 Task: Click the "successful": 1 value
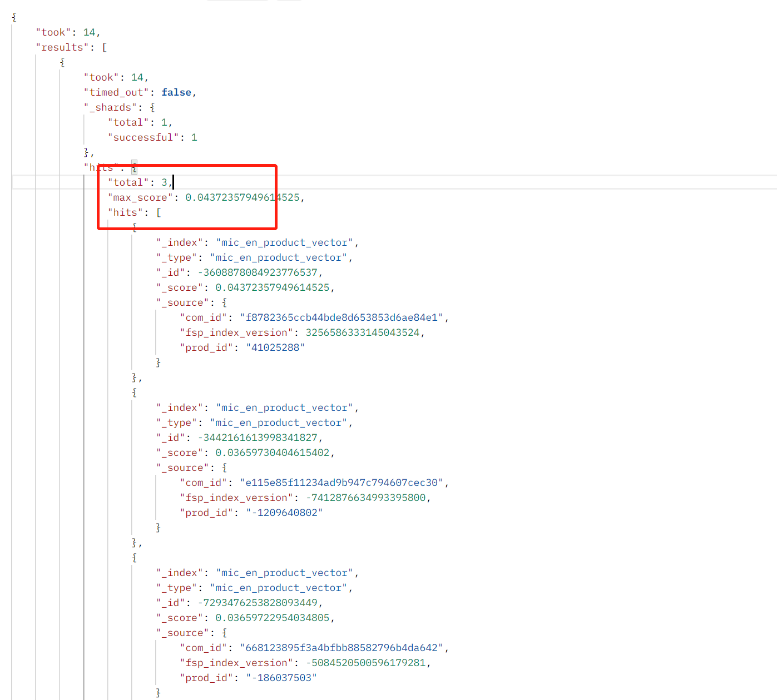[x=194, y=137]
